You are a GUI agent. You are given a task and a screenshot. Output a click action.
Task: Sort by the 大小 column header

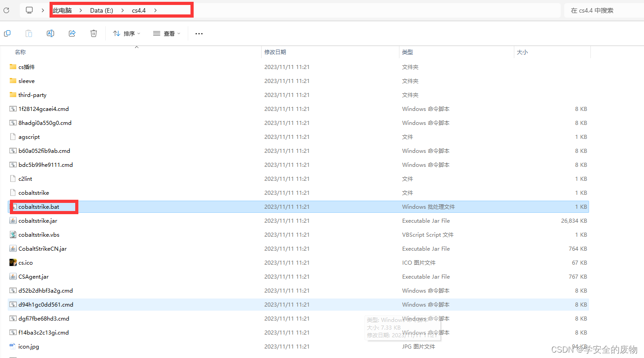[522, 52]
